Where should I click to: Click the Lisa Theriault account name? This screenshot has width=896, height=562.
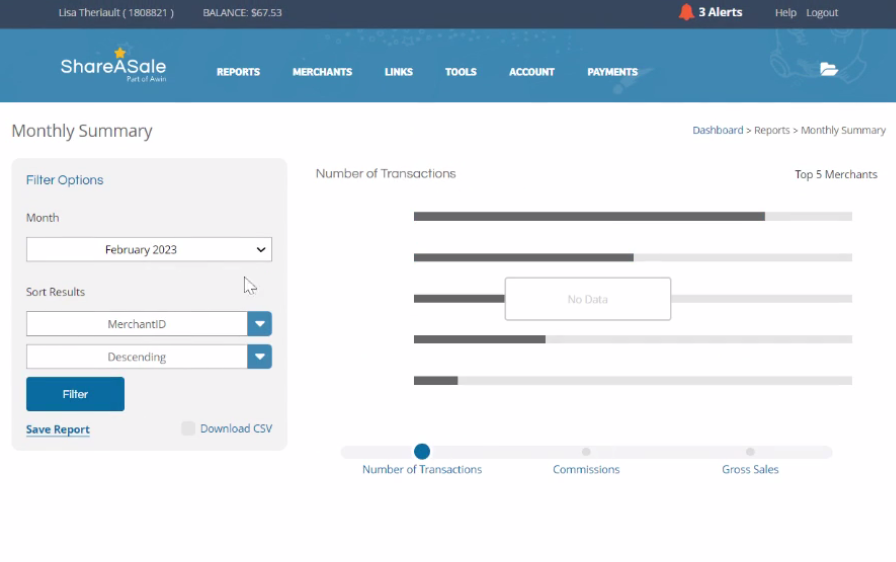pyautogui.click(x=116, y=13)
